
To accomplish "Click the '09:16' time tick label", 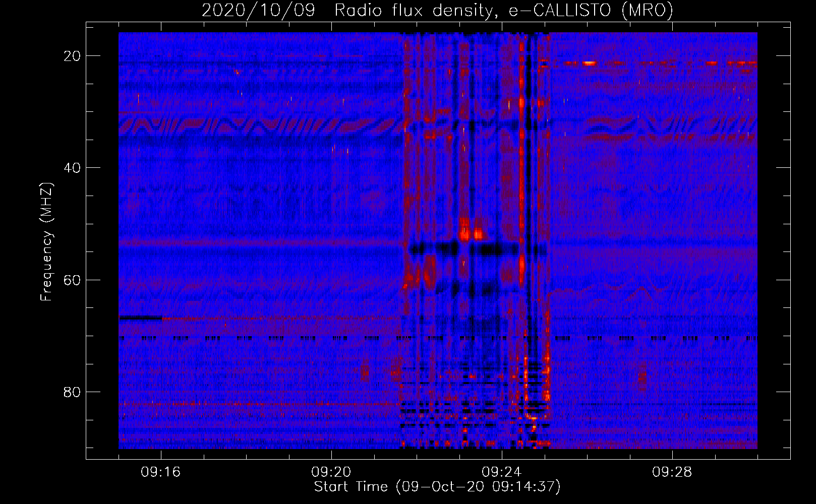I will coord(161,472).
